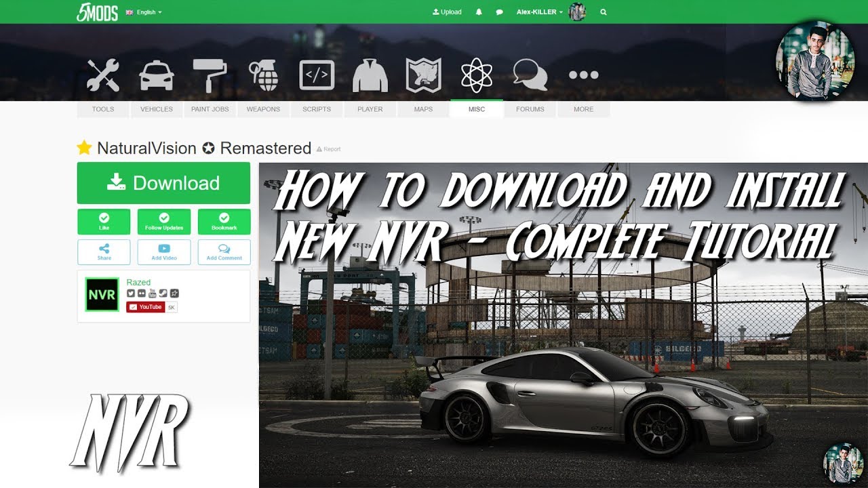Select the Paint Jobs roller icon
Image resolution: width=868 pixels, height=488 pixels.
(x=210, y=75)
